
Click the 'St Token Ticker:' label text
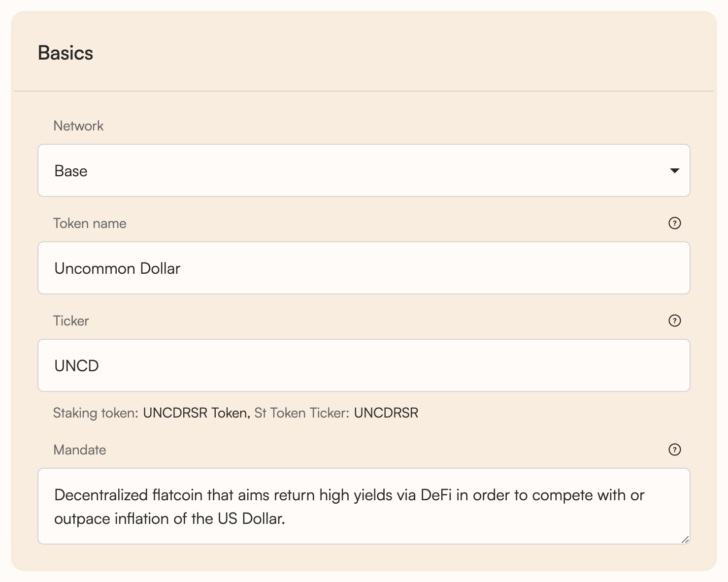[x=301, y=413]
